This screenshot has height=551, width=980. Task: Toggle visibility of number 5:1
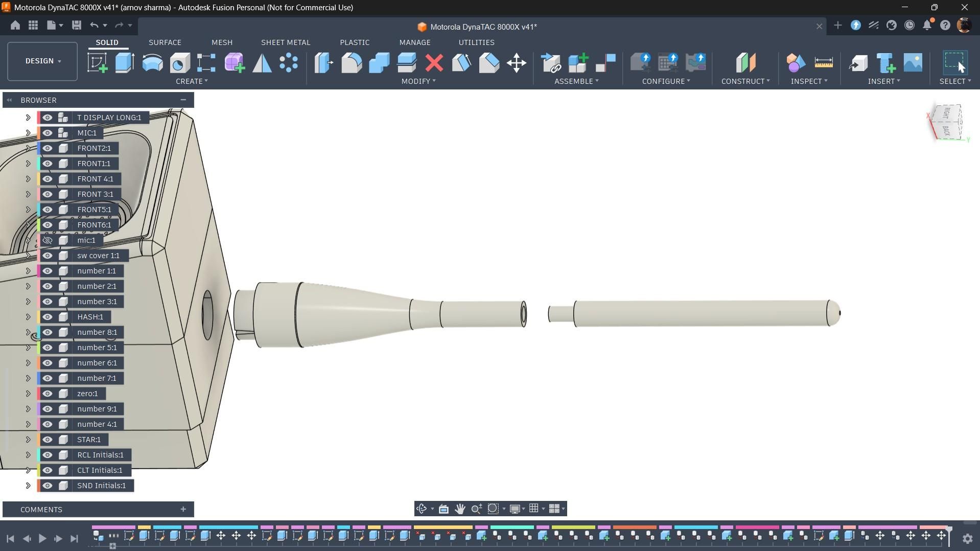click(48, 348)
